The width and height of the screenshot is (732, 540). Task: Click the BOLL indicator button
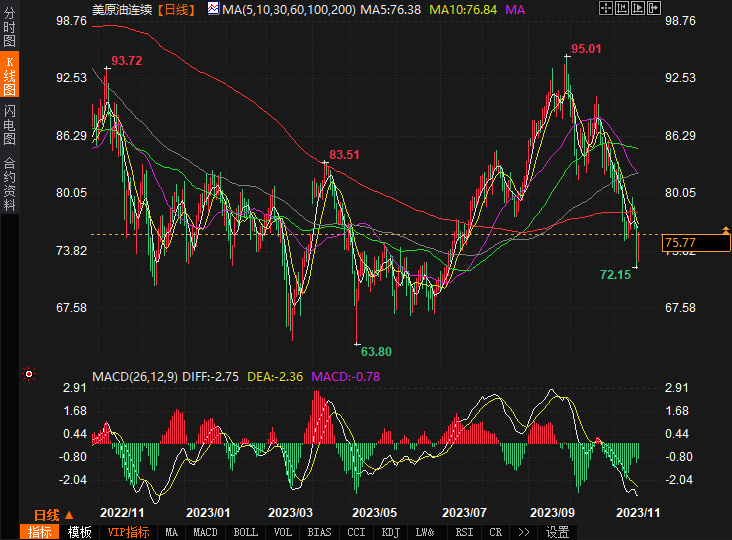(x=245, y=532)
